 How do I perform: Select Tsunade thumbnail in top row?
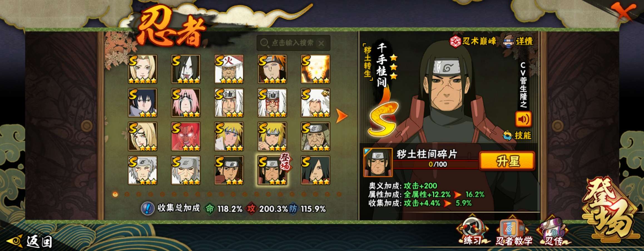tap(142, 69)
